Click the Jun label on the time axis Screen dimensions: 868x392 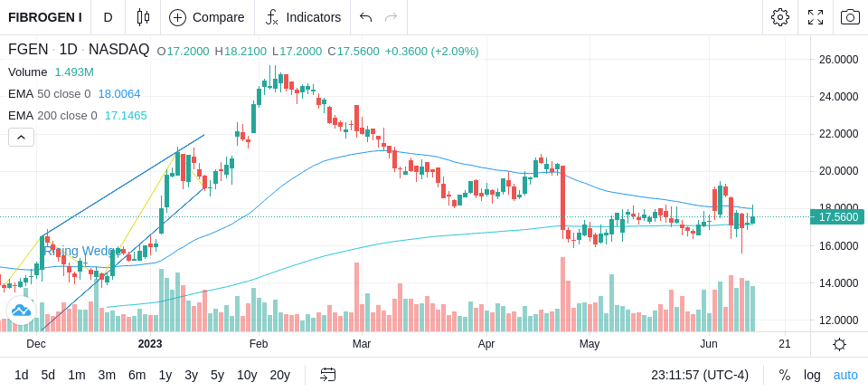(x=709, y=344)
